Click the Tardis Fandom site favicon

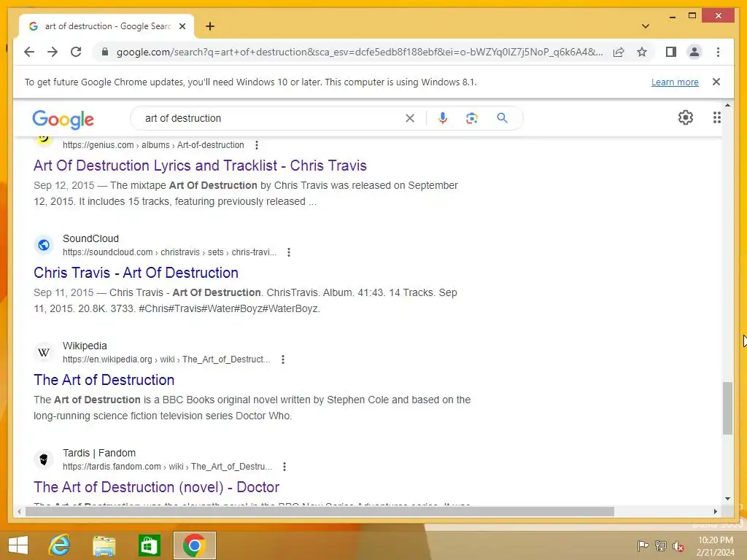click(43, 459)
